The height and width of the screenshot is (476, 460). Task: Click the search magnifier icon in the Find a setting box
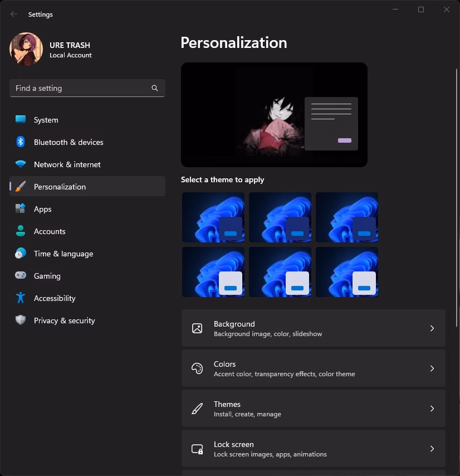155,88
